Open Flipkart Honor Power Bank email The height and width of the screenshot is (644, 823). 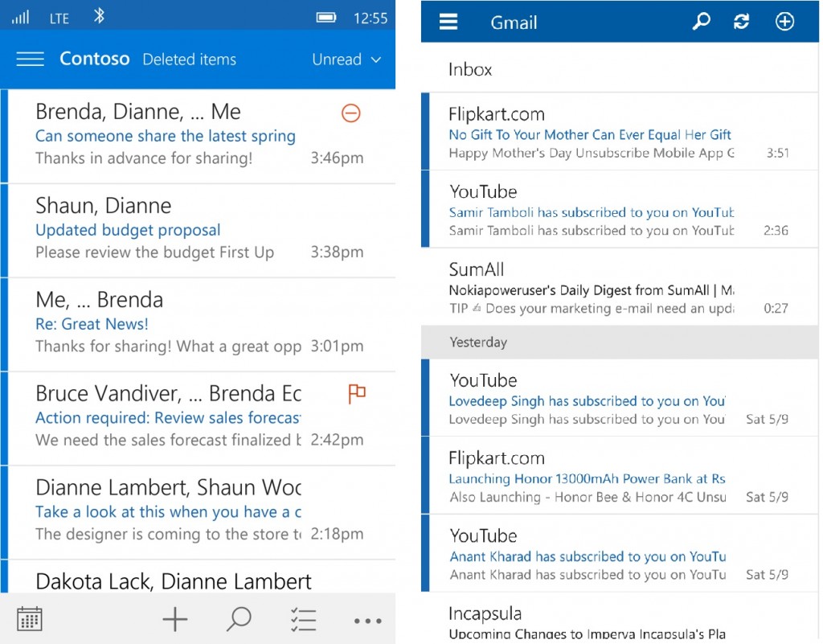[x=620, y=475]
